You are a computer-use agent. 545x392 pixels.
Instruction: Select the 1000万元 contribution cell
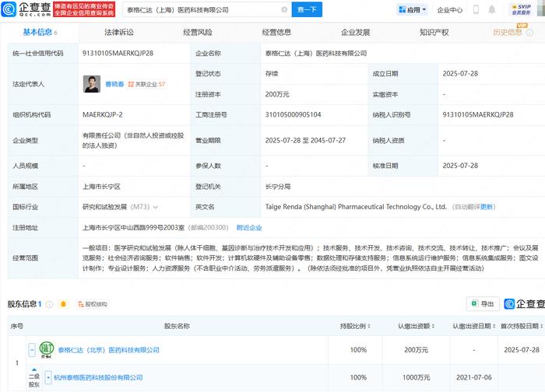(416, 377)
